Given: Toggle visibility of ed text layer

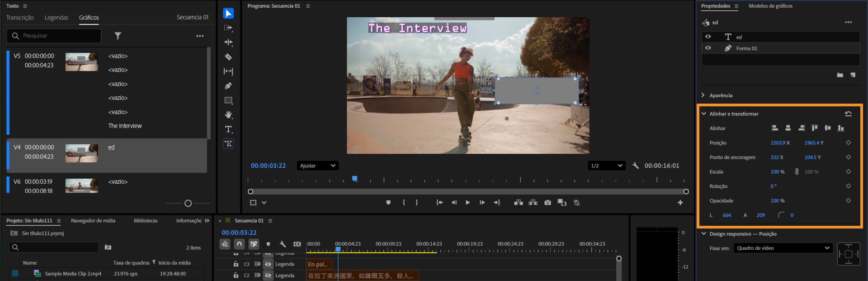Looking at the screenshot, I should pos(708,37).
